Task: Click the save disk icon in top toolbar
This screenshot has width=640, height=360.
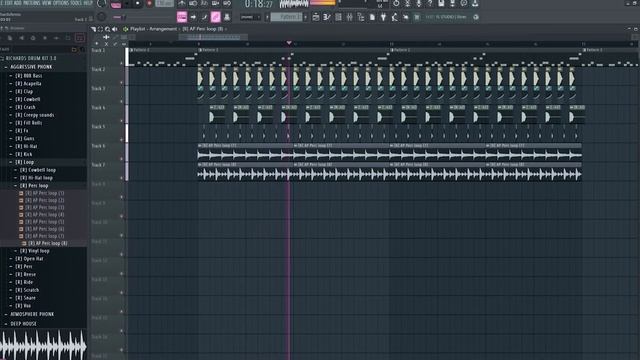Action: click(x=441, y=3)
